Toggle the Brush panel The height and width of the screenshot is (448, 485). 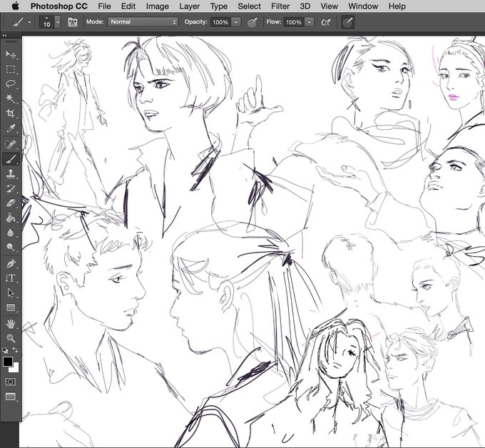73,22
